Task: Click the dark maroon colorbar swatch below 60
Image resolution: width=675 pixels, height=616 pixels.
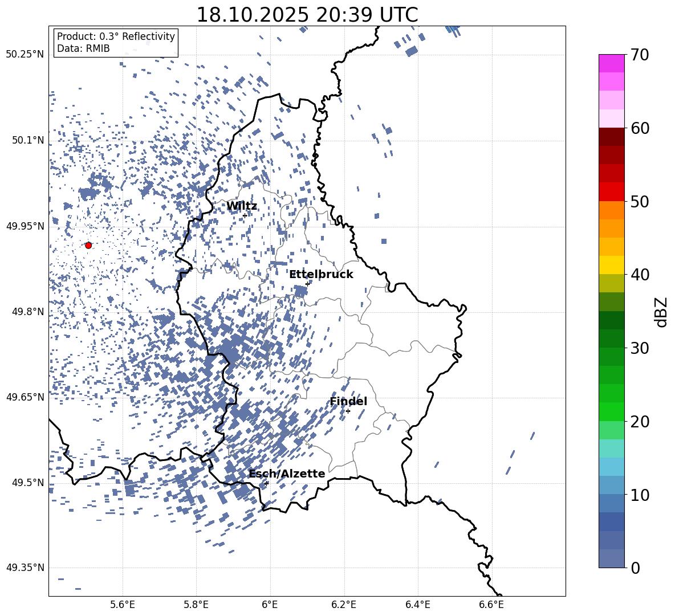Action: (611, 137)
